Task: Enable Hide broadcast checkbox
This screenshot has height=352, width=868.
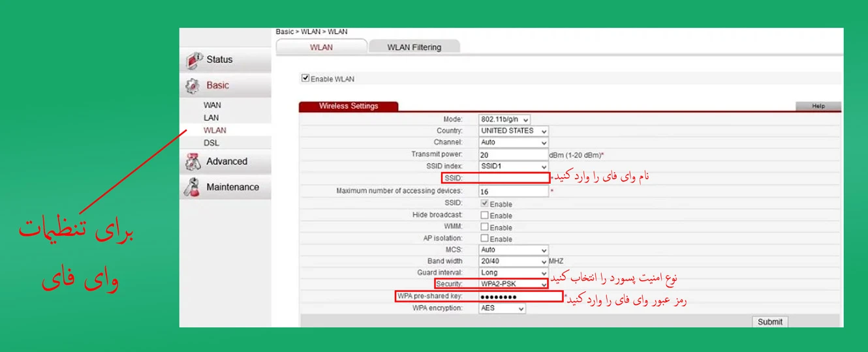Action: (x=484, y=215)
